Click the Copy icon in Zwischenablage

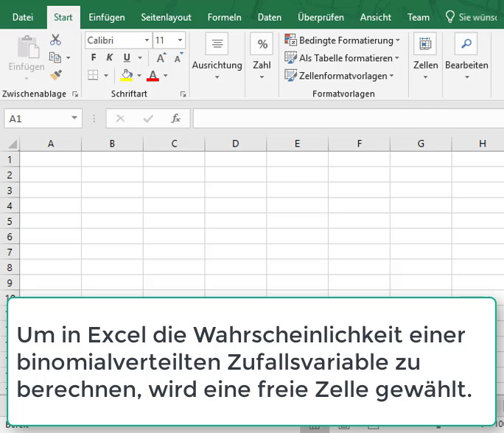pos(55,57)
